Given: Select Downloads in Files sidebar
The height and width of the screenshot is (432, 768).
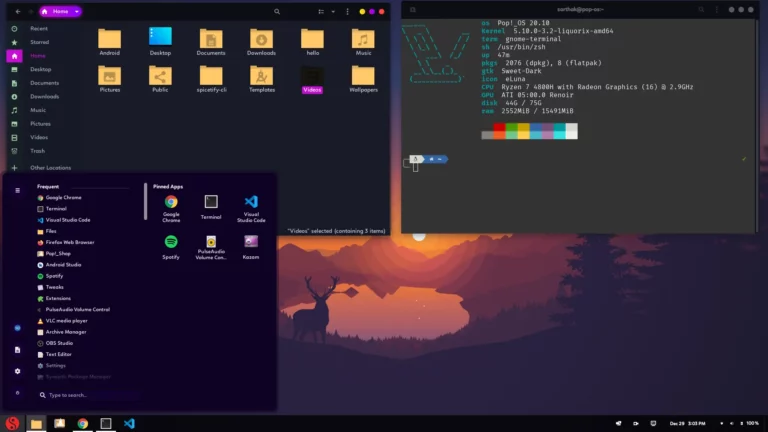Looking at the screenshot, I should (x=44, y=96).
